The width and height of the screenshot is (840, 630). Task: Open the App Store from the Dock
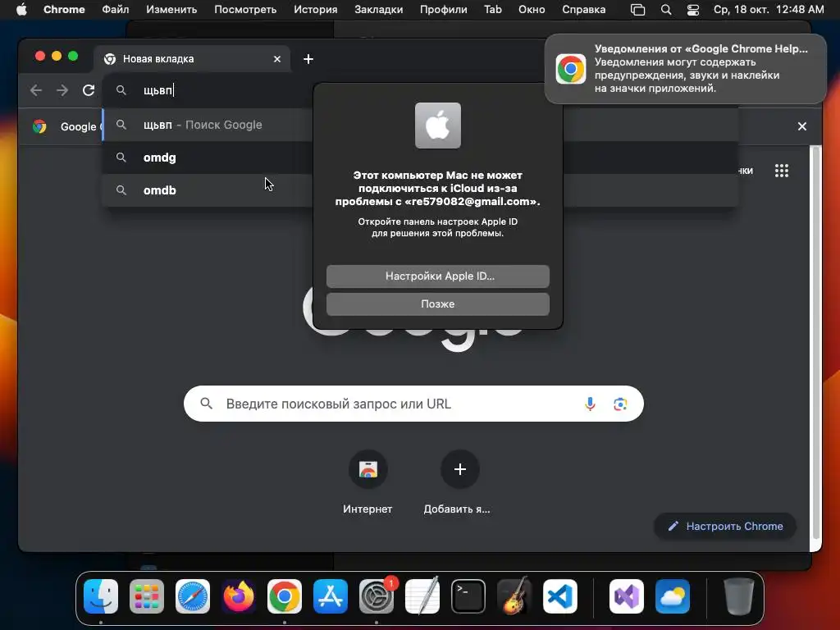click(x=331, y=596)
